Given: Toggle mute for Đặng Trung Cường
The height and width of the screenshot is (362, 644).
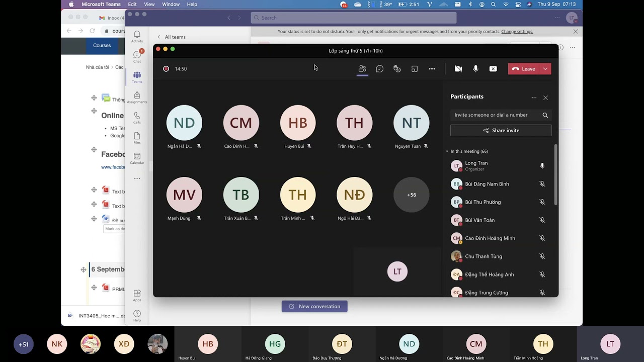Looking at the screenshot, I should tap(542, 293).
